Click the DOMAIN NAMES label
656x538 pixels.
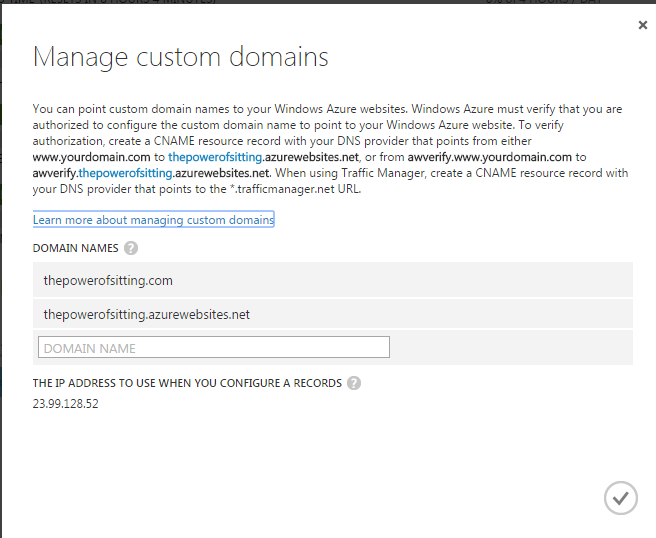(76, 248)
